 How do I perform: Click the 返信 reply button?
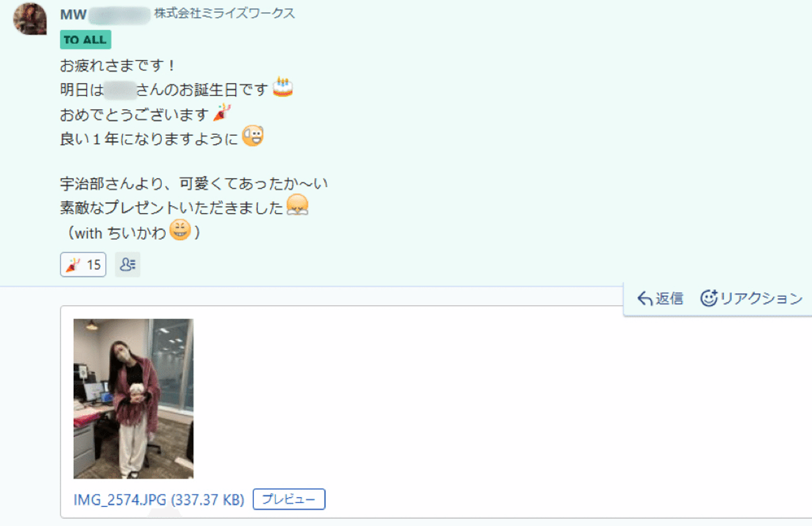pyautogui.click(x=660, y=298)
